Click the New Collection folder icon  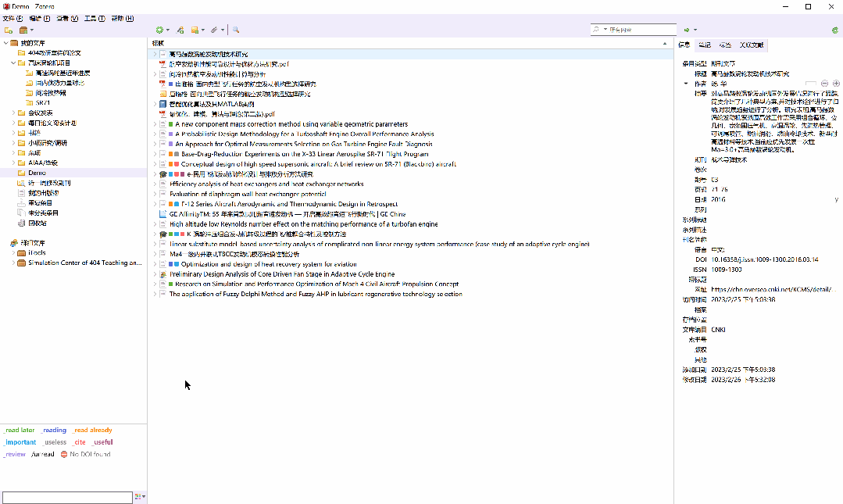coord(8,30)
